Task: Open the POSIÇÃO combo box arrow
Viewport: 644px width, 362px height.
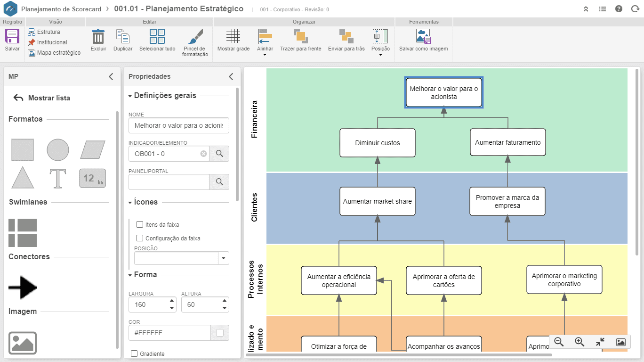Action: (x=224, y=258)
